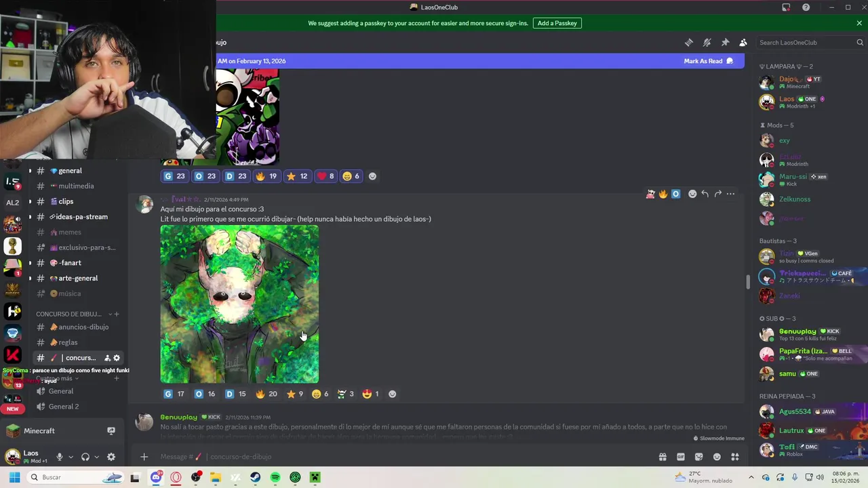Toggle O reaction with count 16
The width and height of the screenshot is (868, 488).
205,394
